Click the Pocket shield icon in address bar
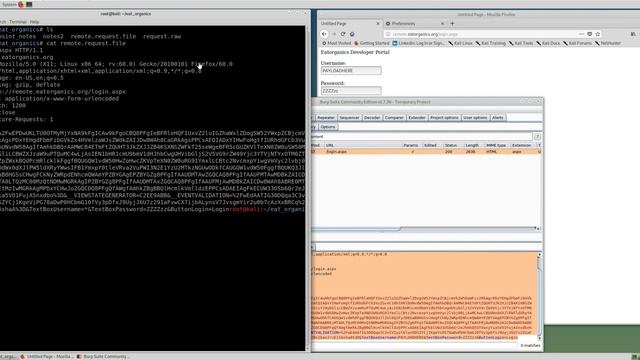Screen dimensions: 640x360 click(x=590, y=34)
